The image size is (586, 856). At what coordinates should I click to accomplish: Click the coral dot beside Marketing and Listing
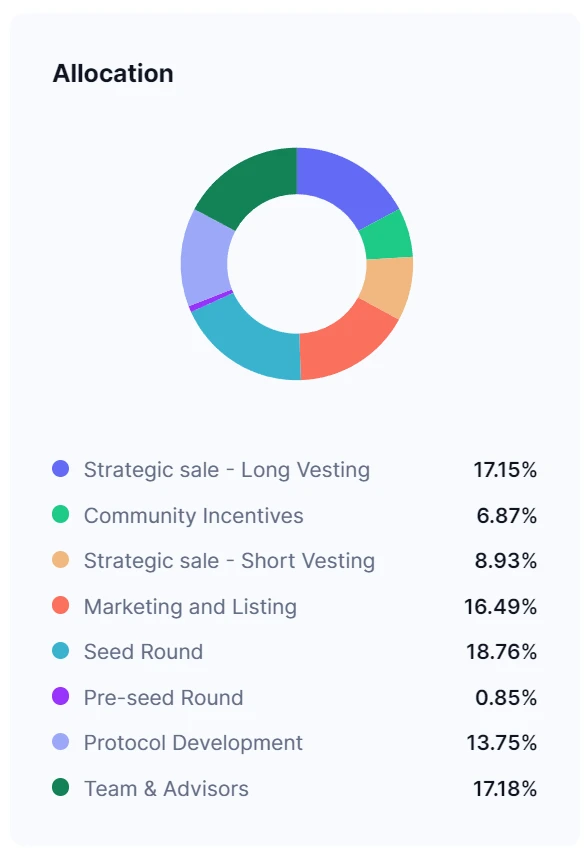[60, 606]
